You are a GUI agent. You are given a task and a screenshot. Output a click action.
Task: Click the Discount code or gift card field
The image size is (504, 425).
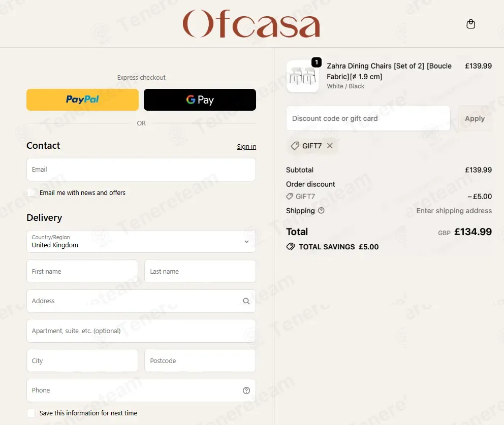pyautogui.click(x=368, y=118)
